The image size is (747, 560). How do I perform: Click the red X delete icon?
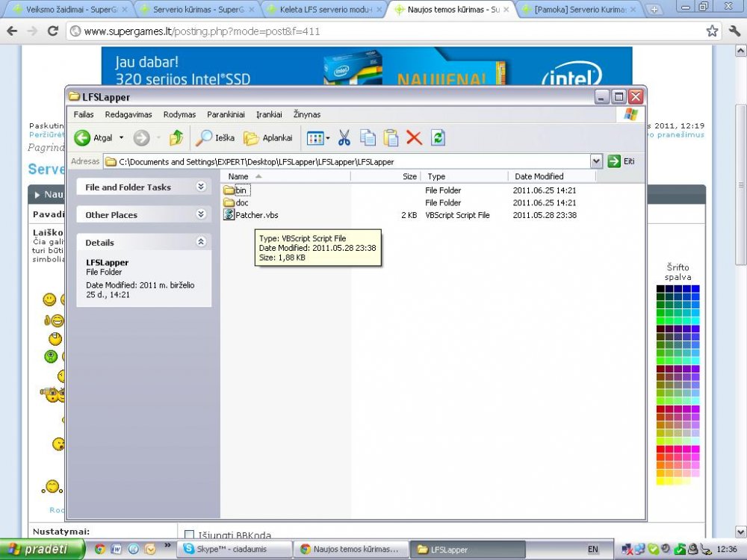(x=414, y=138)
